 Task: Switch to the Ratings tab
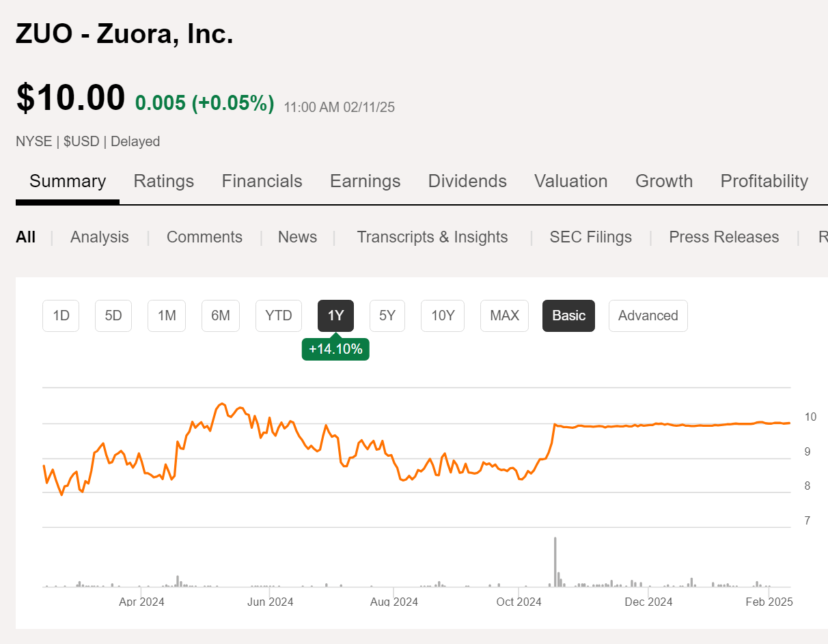(x=163, y=181)
